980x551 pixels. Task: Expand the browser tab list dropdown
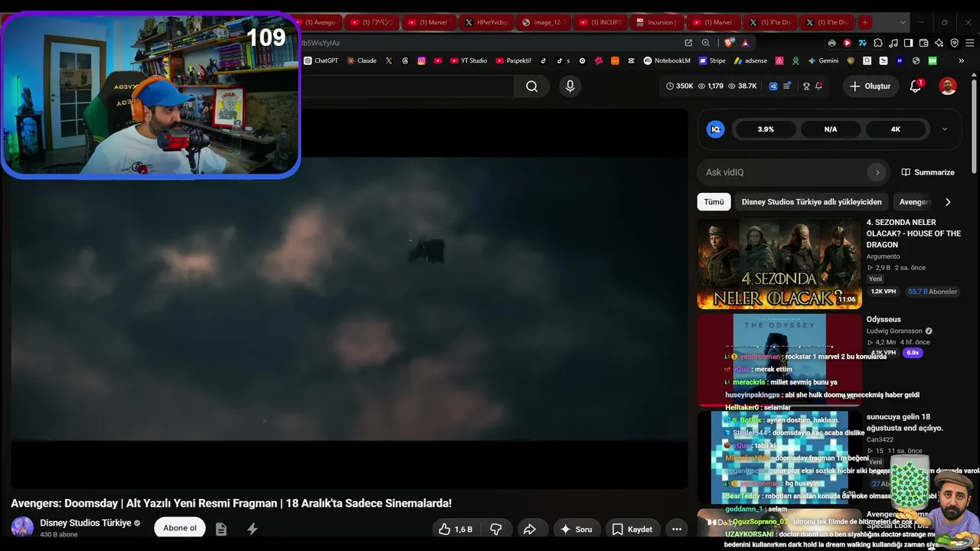point(903,22)
